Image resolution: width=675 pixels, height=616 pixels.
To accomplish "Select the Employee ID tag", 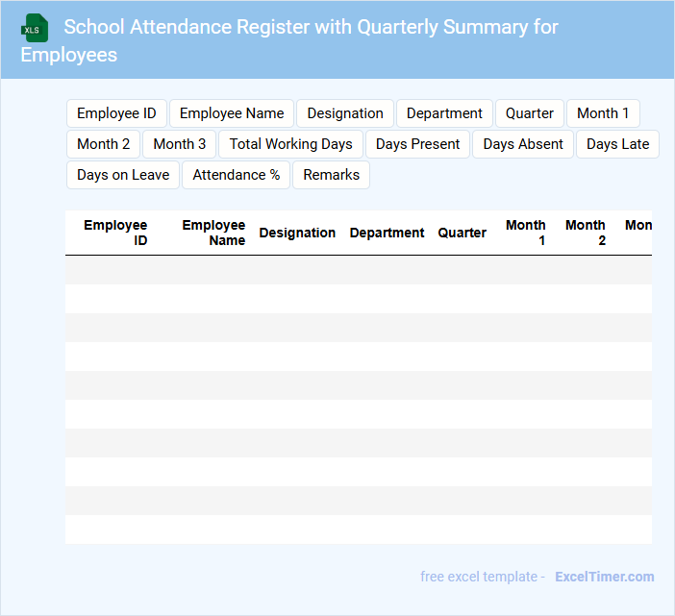I will (116, 113).
